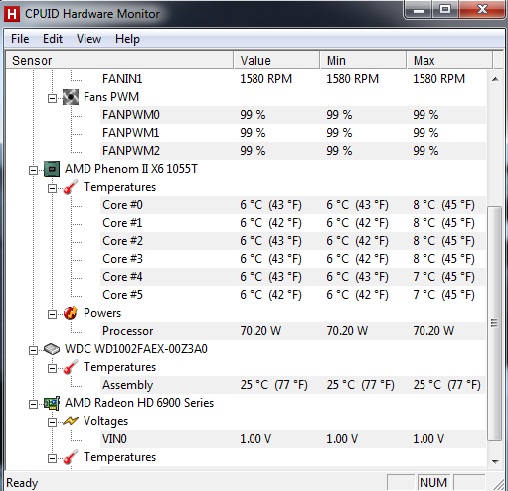
Task: Click the Max column header
Action: coord(449,60)
